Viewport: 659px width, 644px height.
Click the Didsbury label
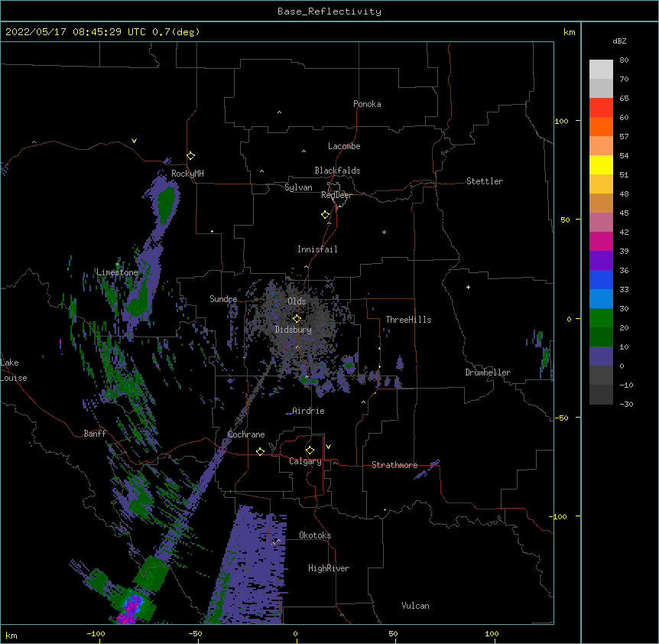pyautogui.click(x=294, y=330)
